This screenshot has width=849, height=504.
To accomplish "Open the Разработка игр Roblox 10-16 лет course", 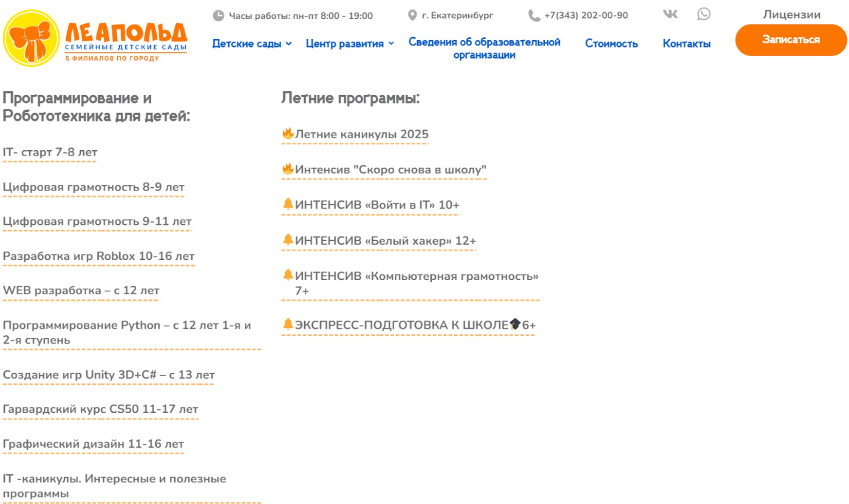I will tap(99, 256).
